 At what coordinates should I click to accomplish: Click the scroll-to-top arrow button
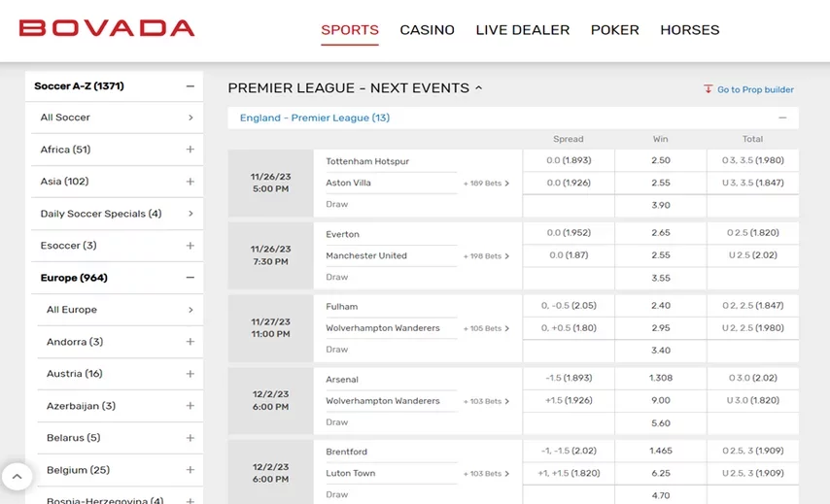click(17, 477)
